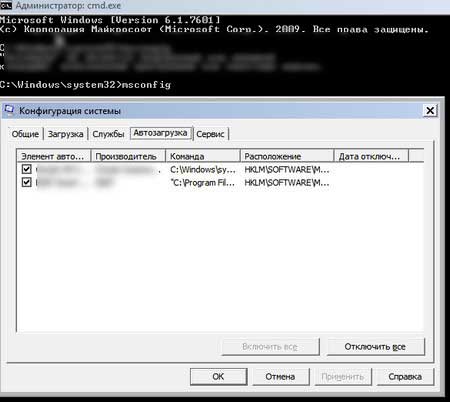450x402 pixels.
Task: Open help with the Справка button
Action: [405, 376]
